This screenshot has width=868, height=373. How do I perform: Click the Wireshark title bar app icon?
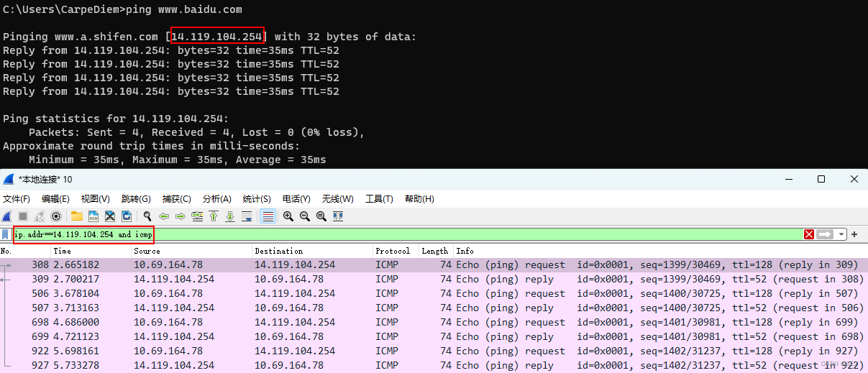pos(8,179)
